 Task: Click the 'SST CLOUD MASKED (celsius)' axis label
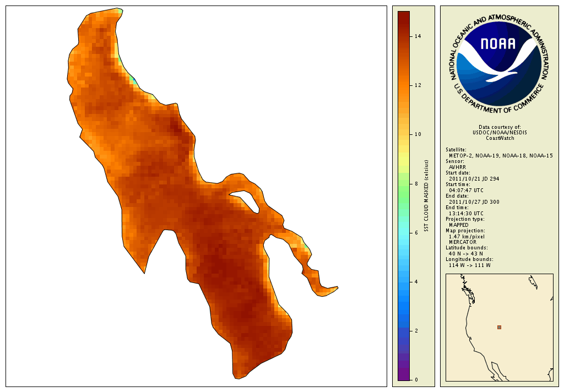[427, 195]
